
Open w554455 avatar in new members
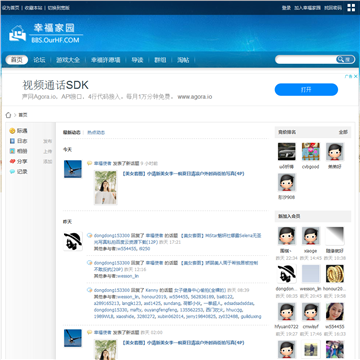pos(335,312)
